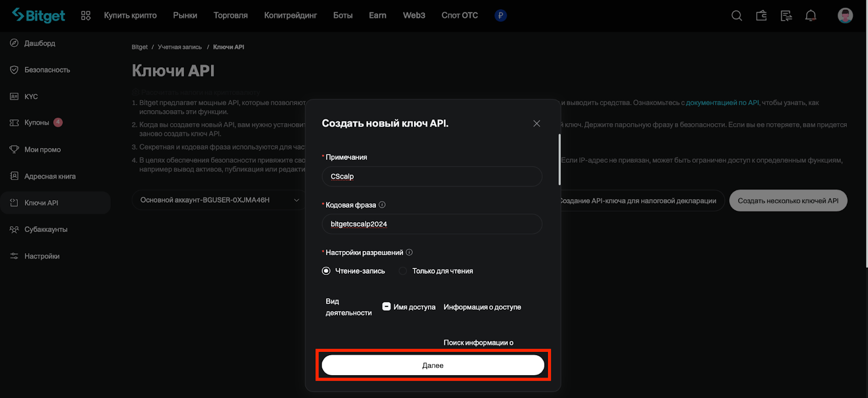This screenshot has width=868, height=398.
Task: Show info tooltip for Настройки разрешений
Action: 409,252
